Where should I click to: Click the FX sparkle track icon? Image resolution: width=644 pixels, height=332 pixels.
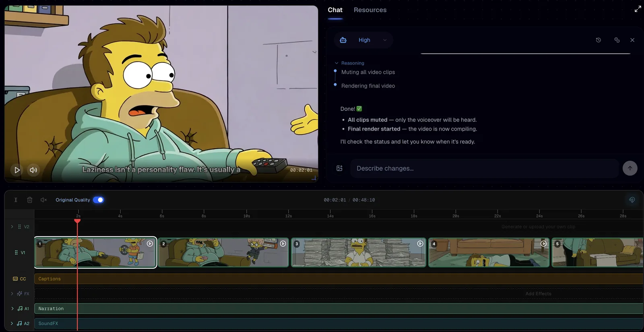point(19,294)
